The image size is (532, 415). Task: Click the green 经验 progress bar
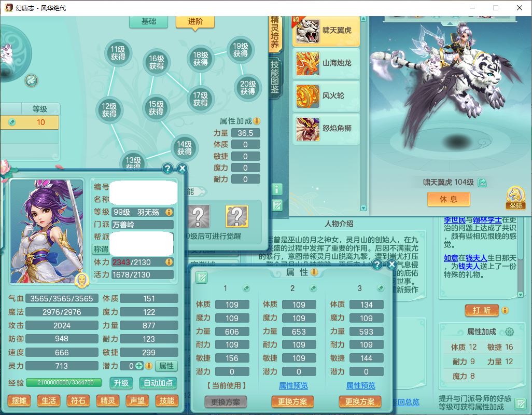pyautogui.click(x=66, y=383)
